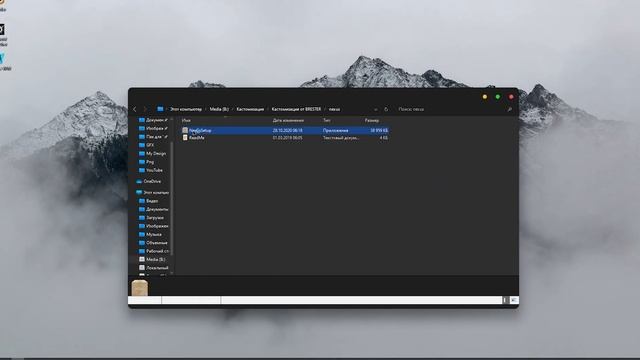Click inside the folder search field
The height and width of the screenshot is (360, 640).
click(451, 109)
